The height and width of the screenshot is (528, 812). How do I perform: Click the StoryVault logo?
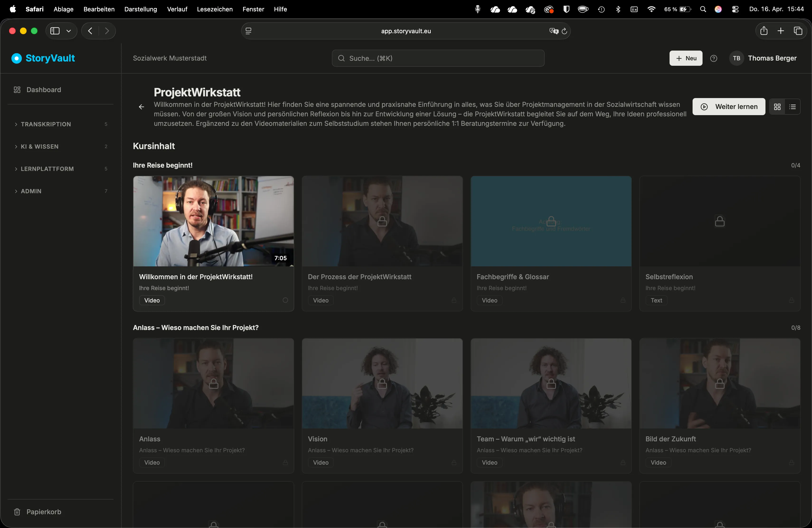43,58
